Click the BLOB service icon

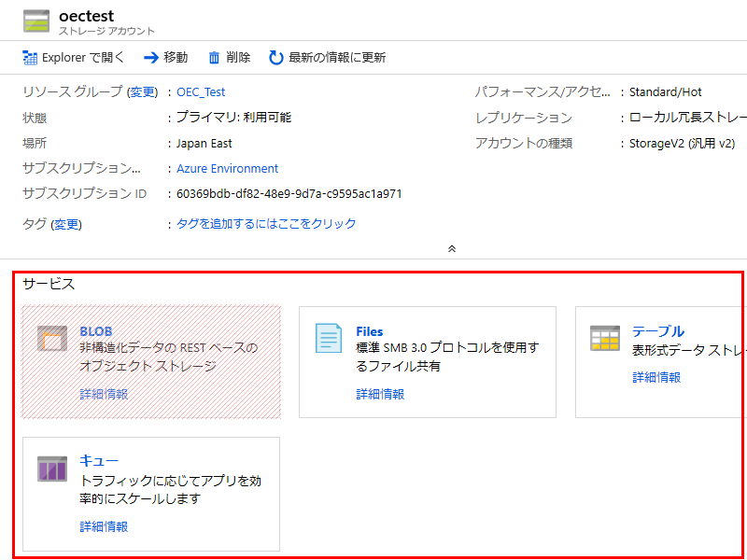coord(52,339)
